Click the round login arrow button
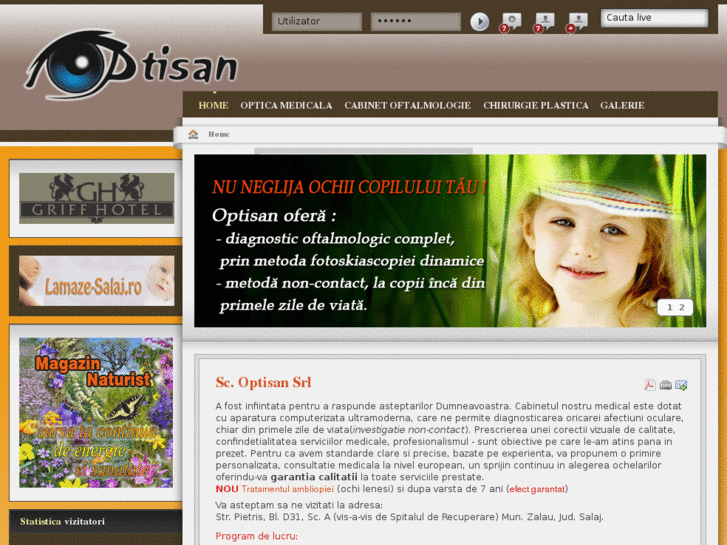 point(479,22)
